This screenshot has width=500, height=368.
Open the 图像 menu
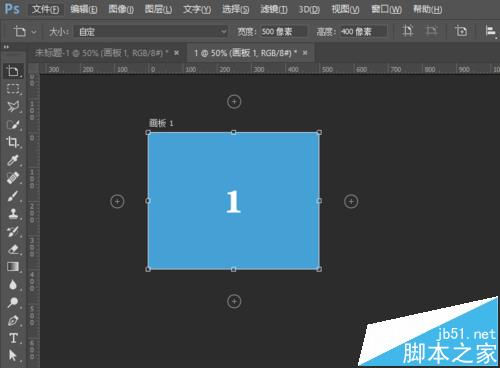(121, 9)
